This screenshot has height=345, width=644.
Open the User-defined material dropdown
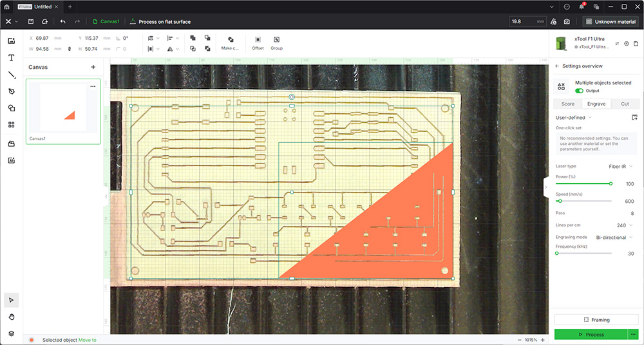[x=573, y=117]
